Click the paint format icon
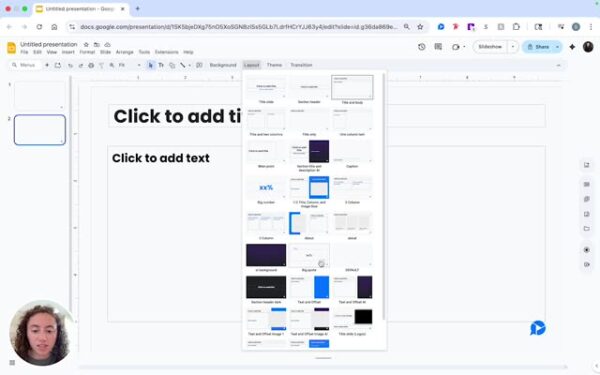 point(101,65)
